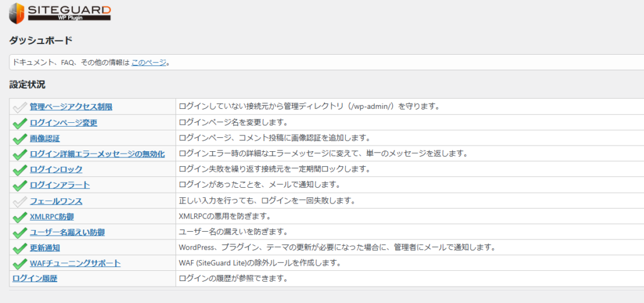Click the green checkmark beside 画像認証
This screenshot has width=644, height=303.
19,139
